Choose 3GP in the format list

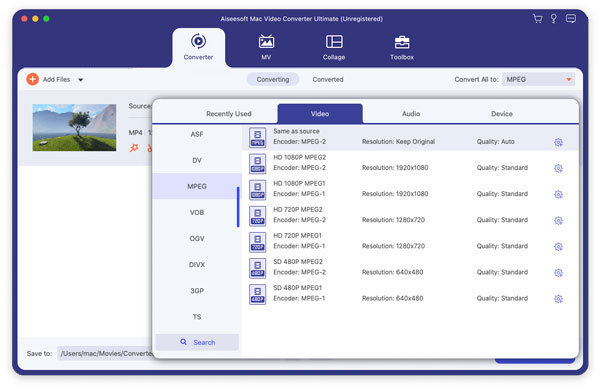coord(197,291)
